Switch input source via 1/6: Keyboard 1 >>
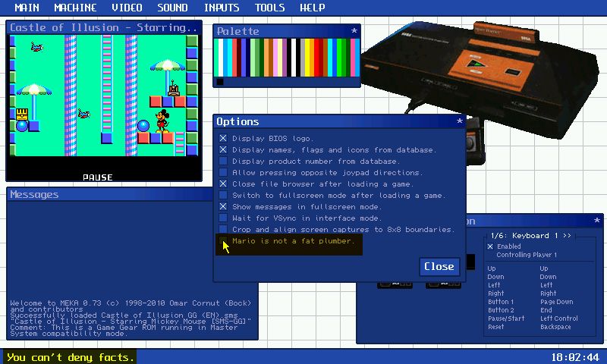 [x=530, y=236]
